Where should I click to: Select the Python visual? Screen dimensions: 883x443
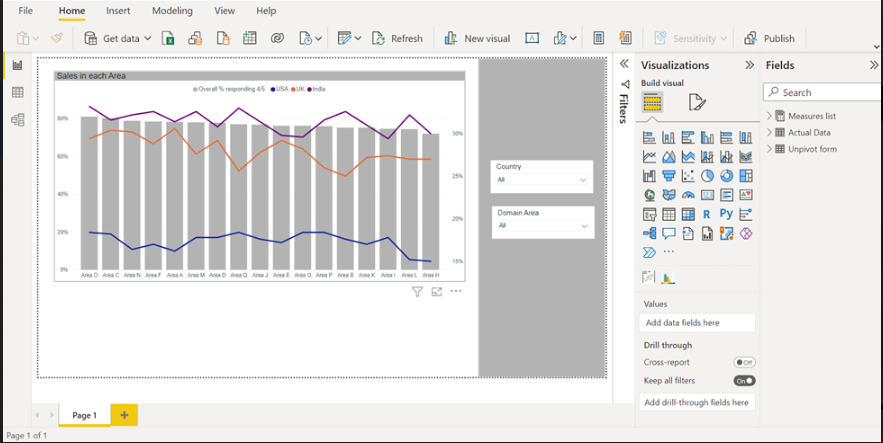coord(726,214)
